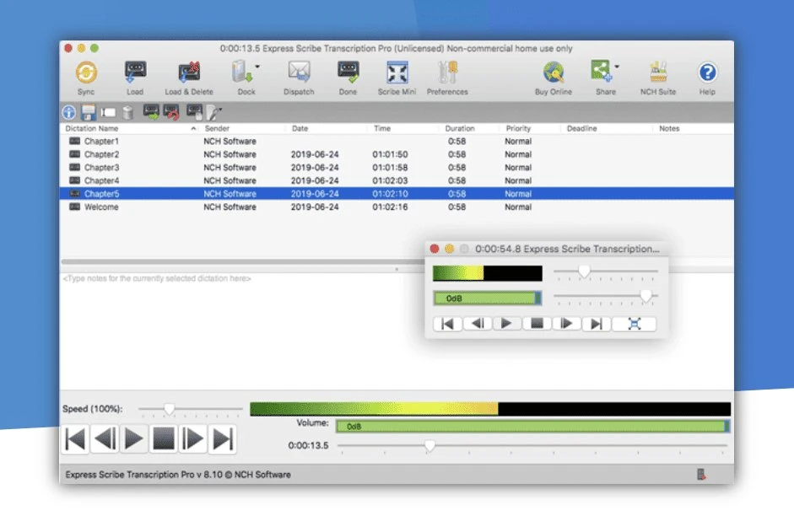Click the save dictation floppy disk icon
Viewport: 794px width, 532px height.
tap(87, 110)
